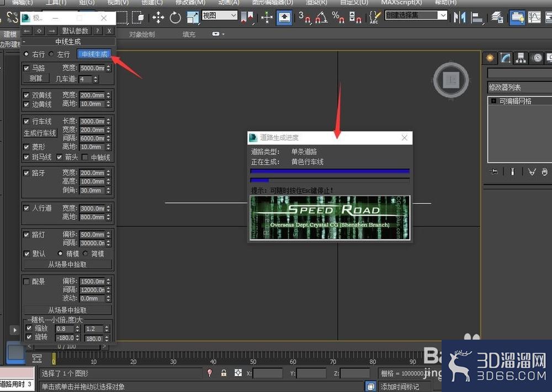552x392 pixels.
Task: Click frame 50 on the timeline
Action: [253, 358]
